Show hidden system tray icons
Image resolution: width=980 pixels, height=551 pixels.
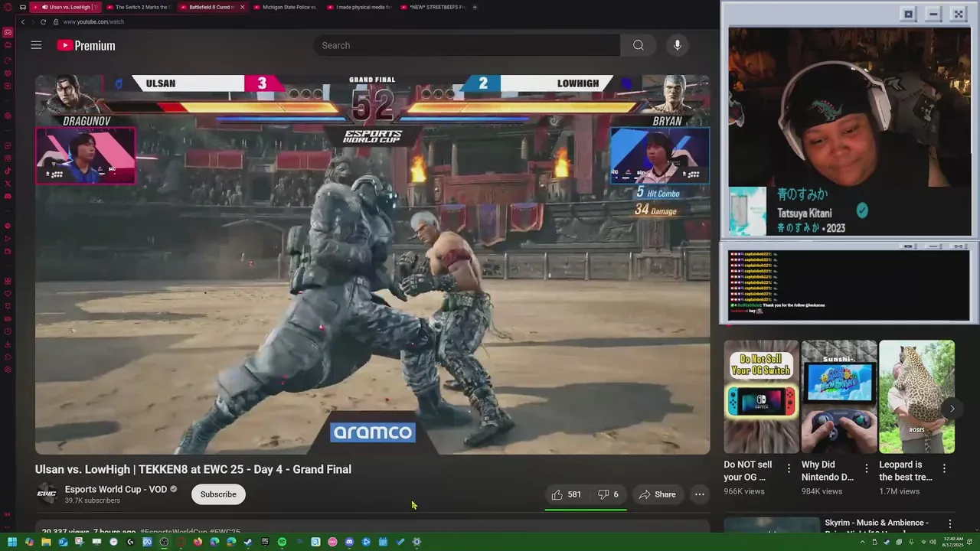pyautogui.click(x=862, y=542)
